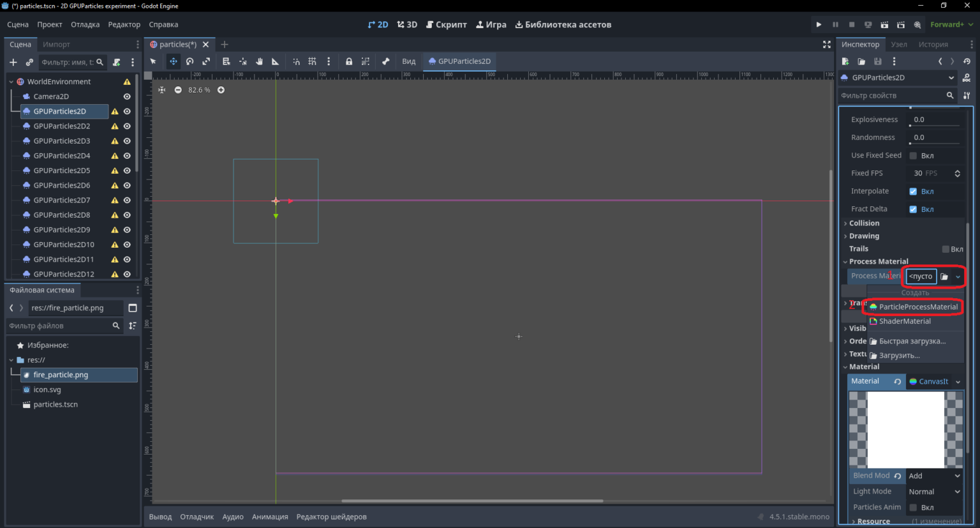This screenshot has width=980, height=528.
Task: Enable the Particles Anim checkbox
Action: [913, 508]
